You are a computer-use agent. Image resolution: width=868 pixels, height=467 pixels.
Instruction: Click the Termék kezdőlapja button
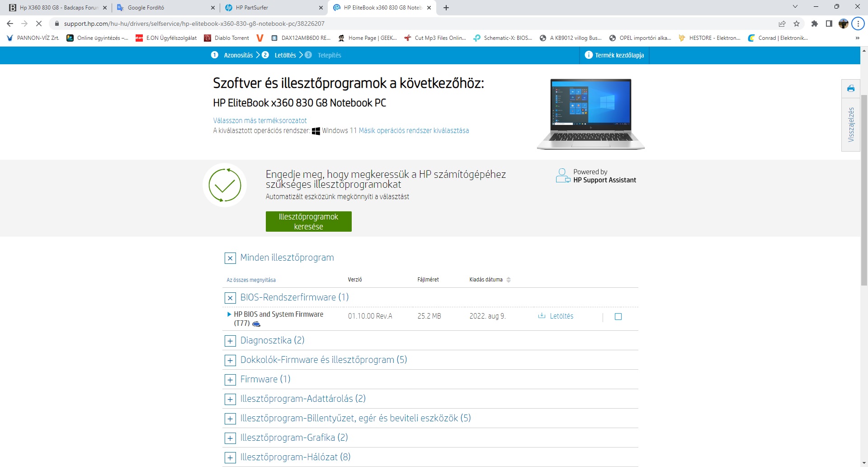tap(614, 55)
